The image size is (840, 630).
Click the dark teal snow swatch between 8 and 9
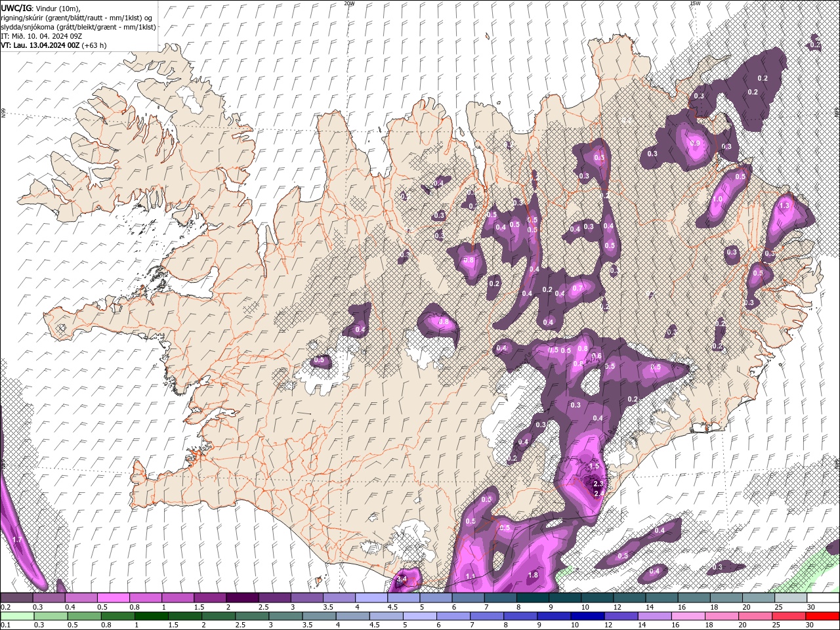click(x=533, y=598)
